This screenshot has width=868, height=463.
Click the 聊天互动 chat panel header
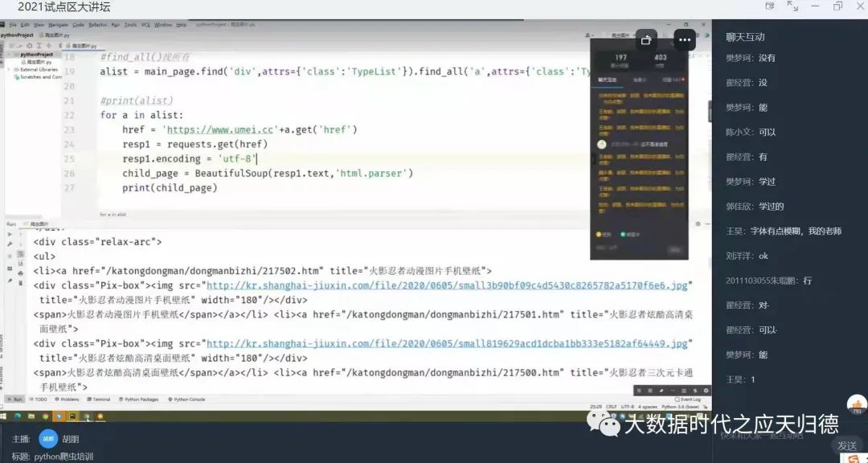pyautogui.click(x=745, y=37)
